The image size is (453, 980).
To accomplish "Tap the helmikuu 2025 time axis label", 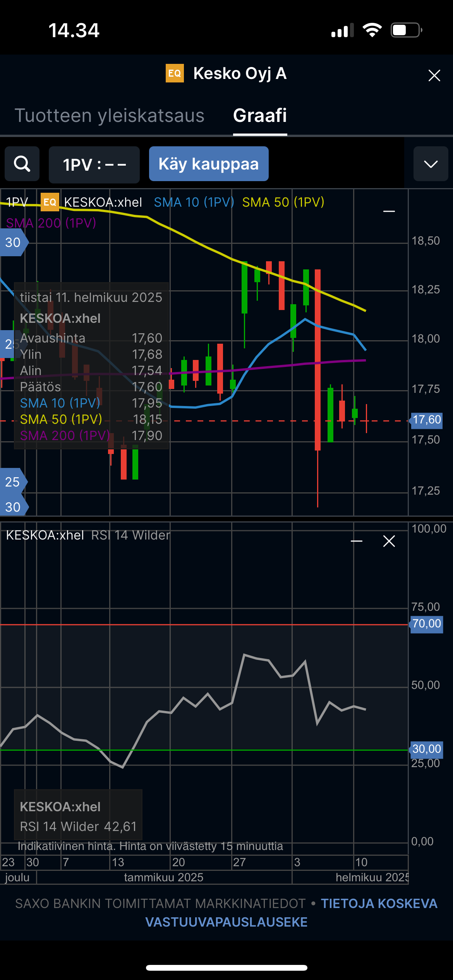I will [x=372, y=877].
